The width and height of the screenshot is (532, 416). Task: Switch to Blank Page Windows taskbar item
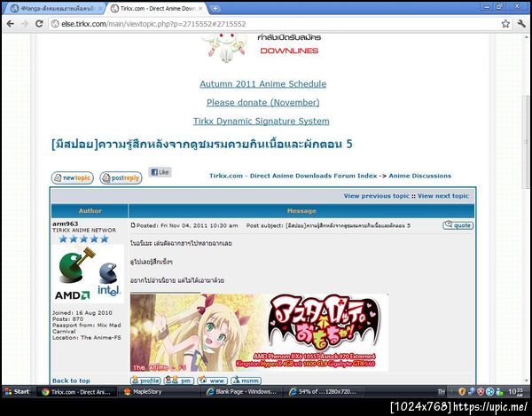tap(241, 392)
